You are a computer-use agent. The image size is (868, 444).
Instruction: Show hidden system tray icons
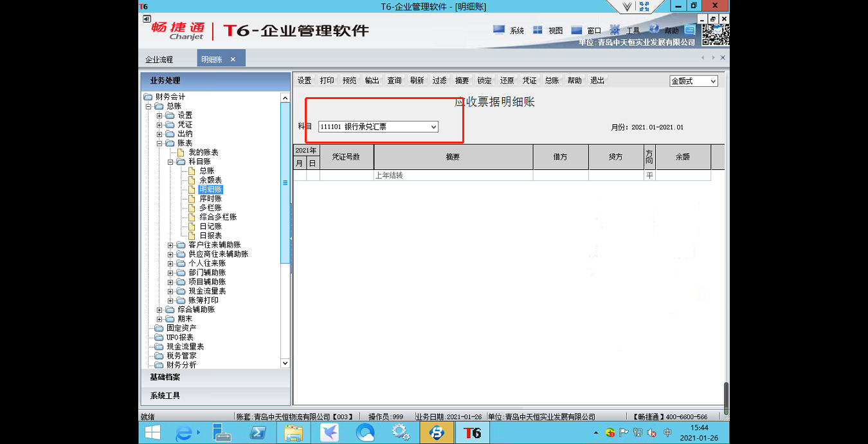click(595, 433)
